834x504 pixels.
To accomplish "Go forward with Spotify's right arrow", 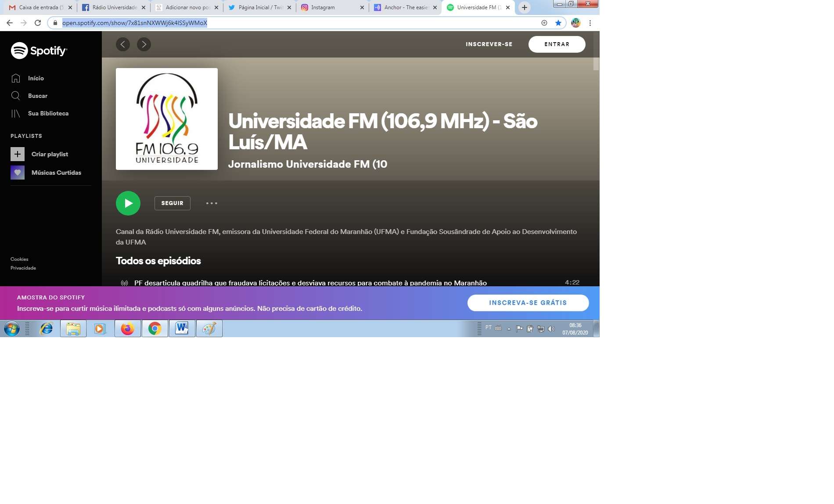I will [x=144, y=44].
